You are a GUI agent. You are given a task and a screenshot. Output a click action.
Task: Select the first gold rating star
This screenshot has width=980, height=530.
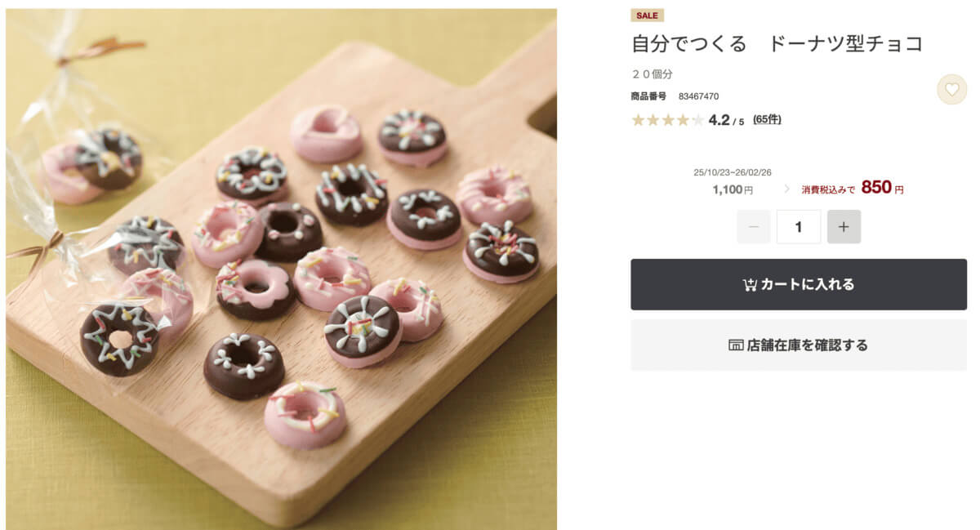636,119
